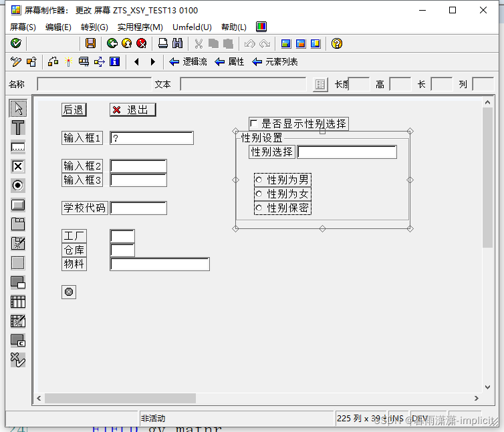Select the Table control tool
The image size is (504, 432).
18,302
